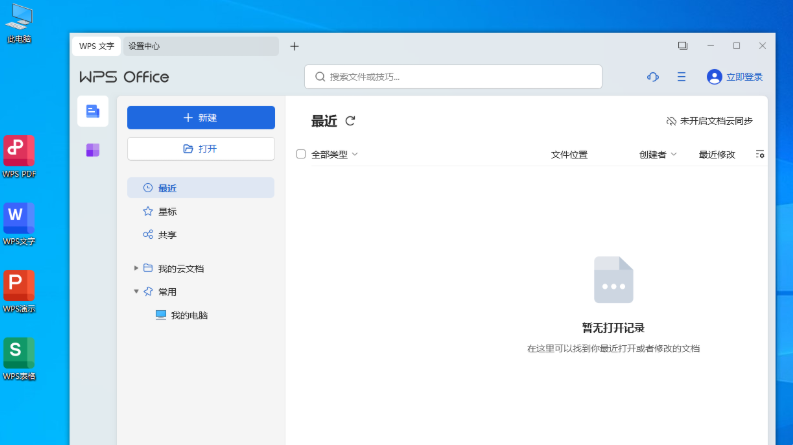Open WPS表格 desktop shortcut
This screenshot has height=445, width=793.
19,353
